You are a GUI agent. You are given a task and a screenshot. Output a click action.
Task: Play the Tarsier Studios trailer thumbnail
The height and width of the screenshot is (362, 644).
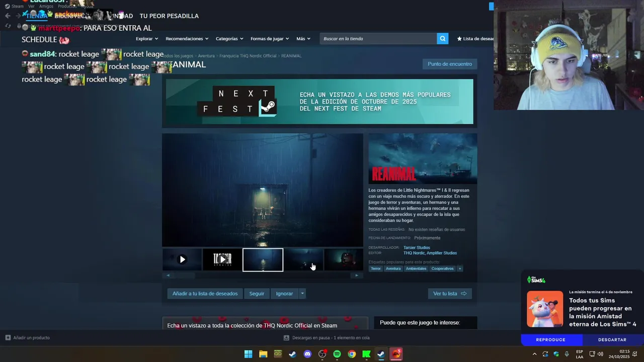pos(222,259)
